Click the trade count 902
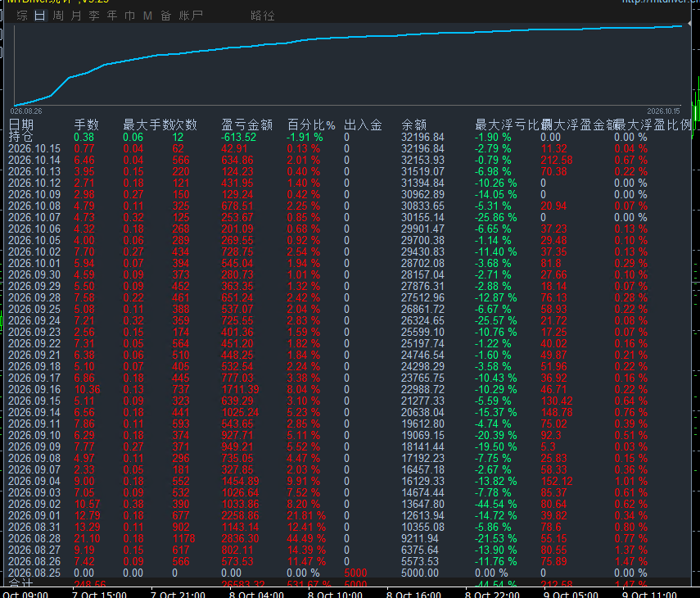 click(x=181, y=527)
